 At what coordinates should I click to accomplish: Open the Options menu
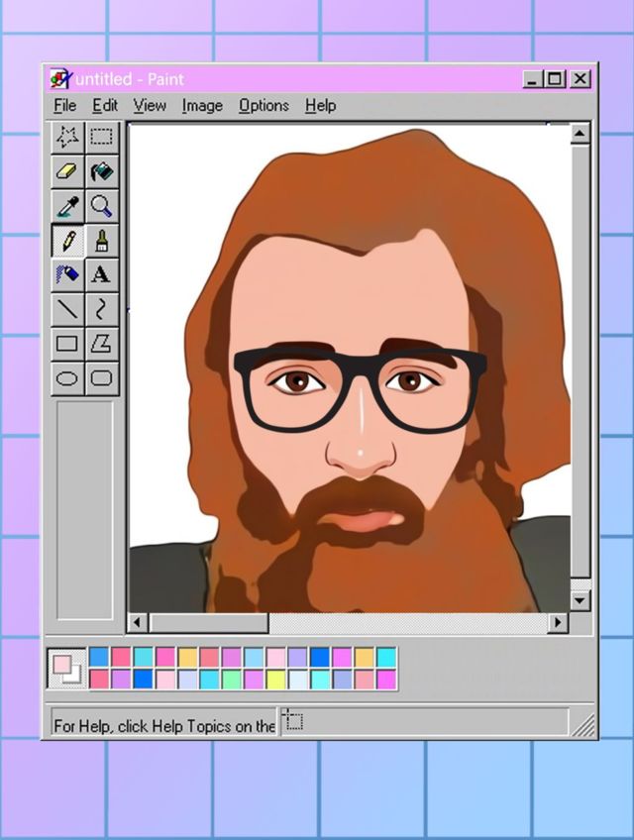pos(264,105)
